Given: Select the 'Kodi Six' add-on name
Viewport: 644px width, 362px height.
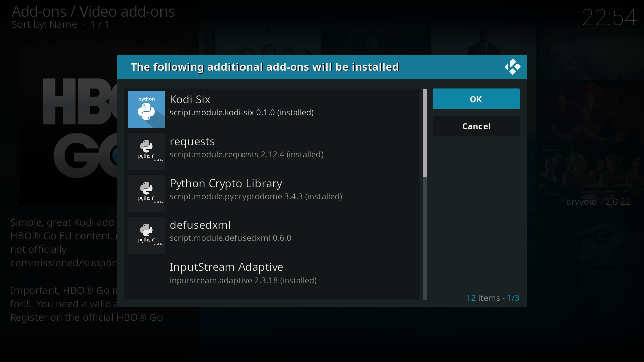Looking at the screenshot, I should coord(190,99).
